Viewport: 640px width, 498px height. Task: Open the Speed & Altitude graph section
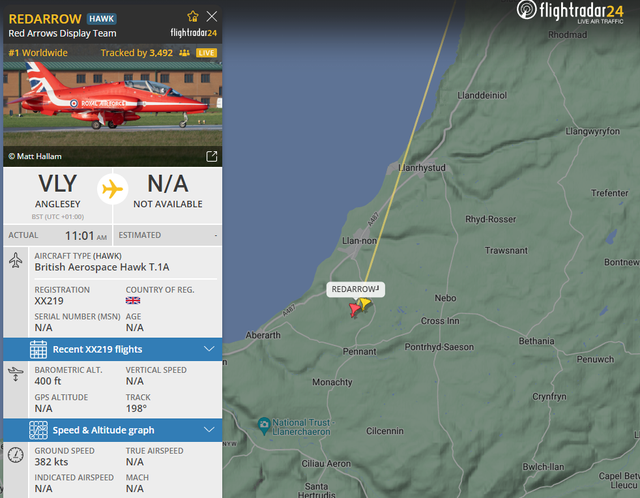pos(113,430)
